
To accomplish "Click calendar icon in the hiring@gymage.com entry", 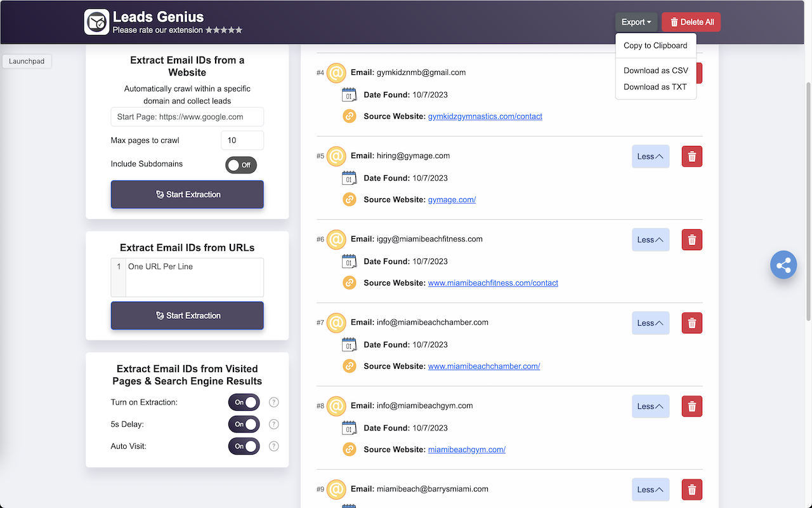I will pyautogui.click(x=349, y=178).
